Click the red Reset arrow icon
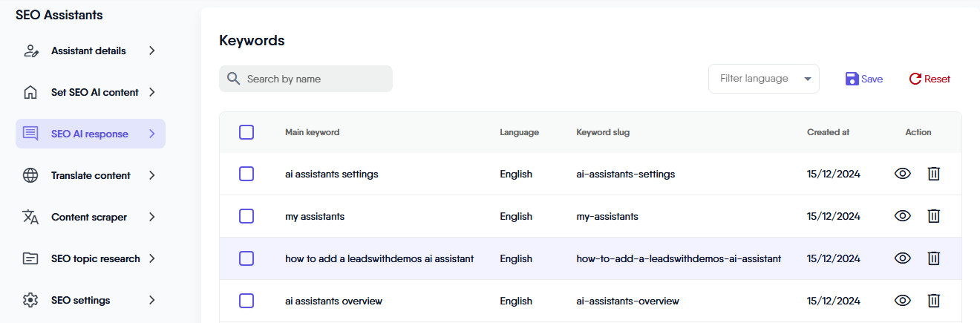 [x=915, y=79]
